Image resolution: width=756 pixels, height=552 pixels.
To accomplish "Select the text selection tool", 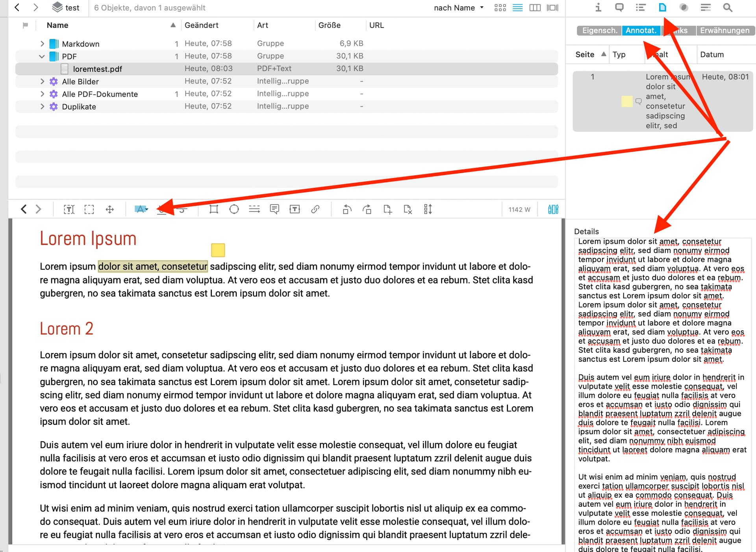I will point(69,209).
